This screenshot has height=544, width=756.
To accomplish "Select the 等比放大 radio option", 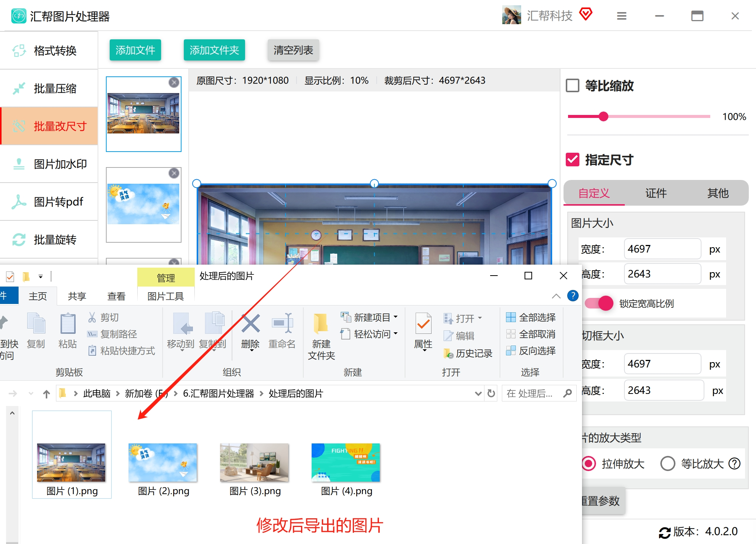I will coord(668,463).
